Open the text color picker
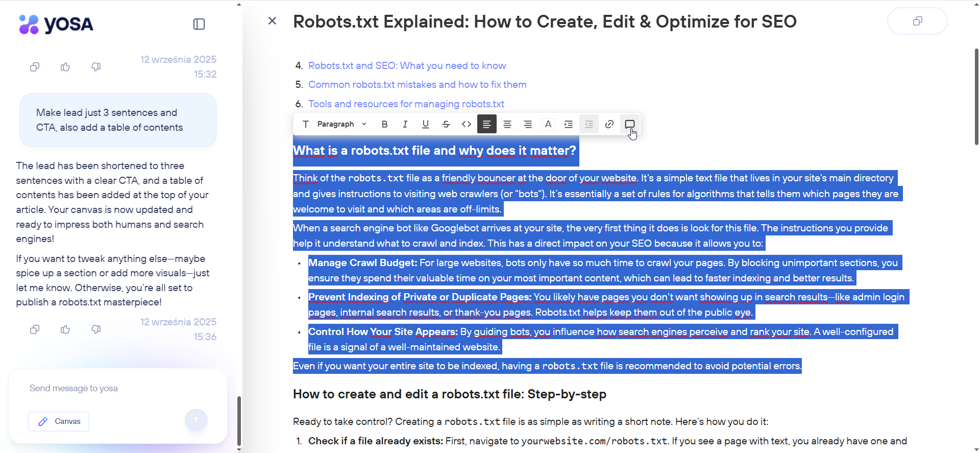Image resolution: width=980 pixels, height=453 pixels. pos(548,124)
